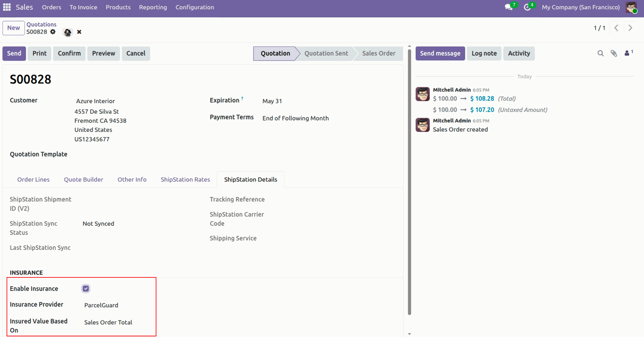Open the Configuration menu

(195, 7)
